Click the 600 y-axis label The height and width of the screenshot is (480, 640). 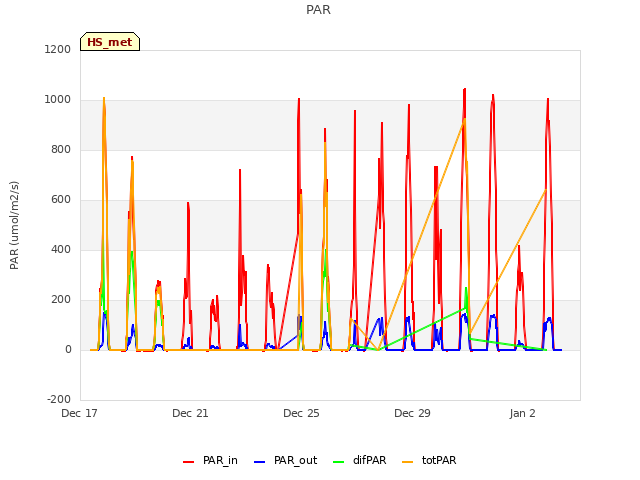click(x=61, y=200)
